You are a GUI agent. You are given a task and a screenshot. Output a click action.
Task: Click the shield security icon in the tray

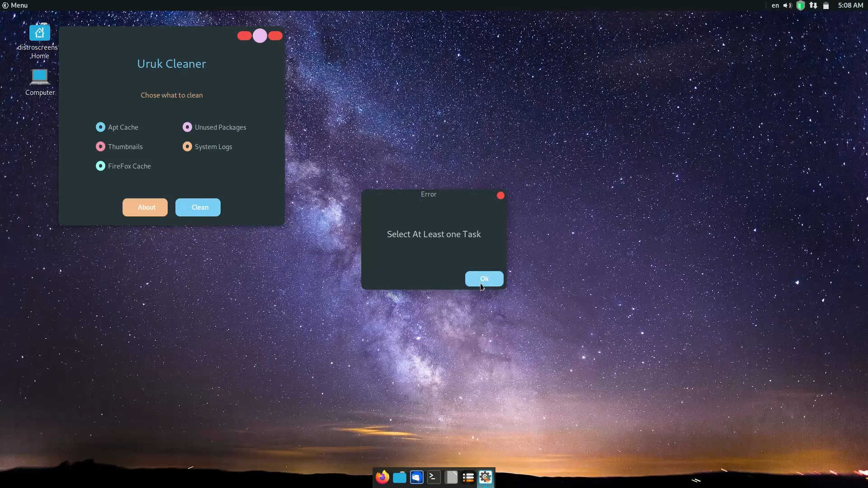pyautogui.click(x=800, y=5)
